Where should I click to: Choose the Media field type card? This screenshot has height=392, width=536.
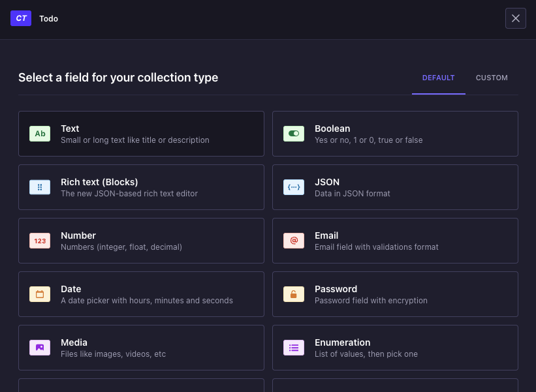pos(141,348)
